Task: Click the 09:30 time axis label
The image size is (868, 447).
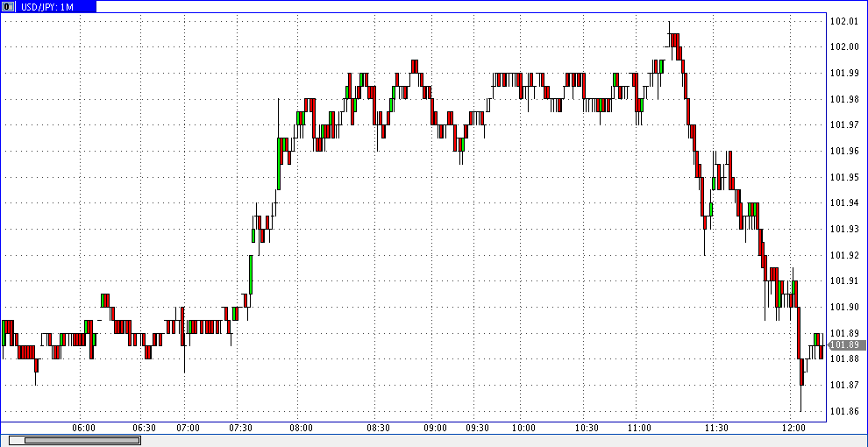Action: (x=477, y=429)
